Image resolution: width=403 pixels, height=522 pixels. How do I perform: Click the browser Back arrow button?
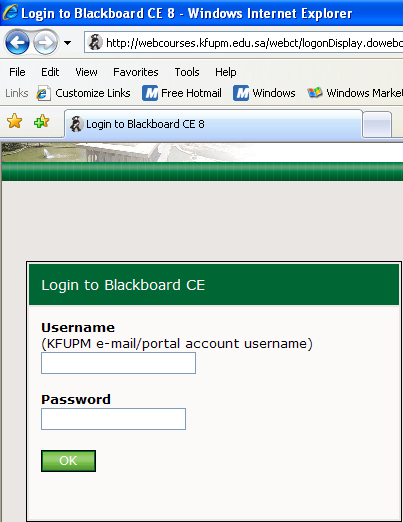click(17, 42)
